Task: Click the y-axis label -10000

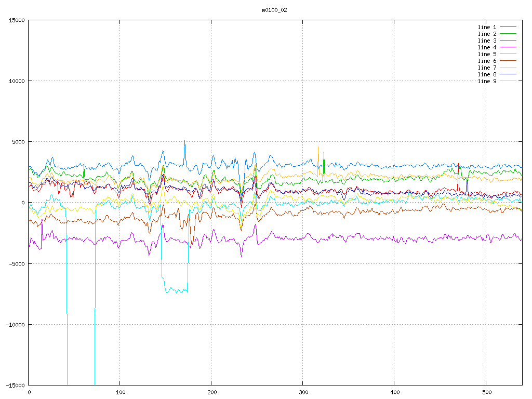Action: pyautogui.click(x=16, y=325)
